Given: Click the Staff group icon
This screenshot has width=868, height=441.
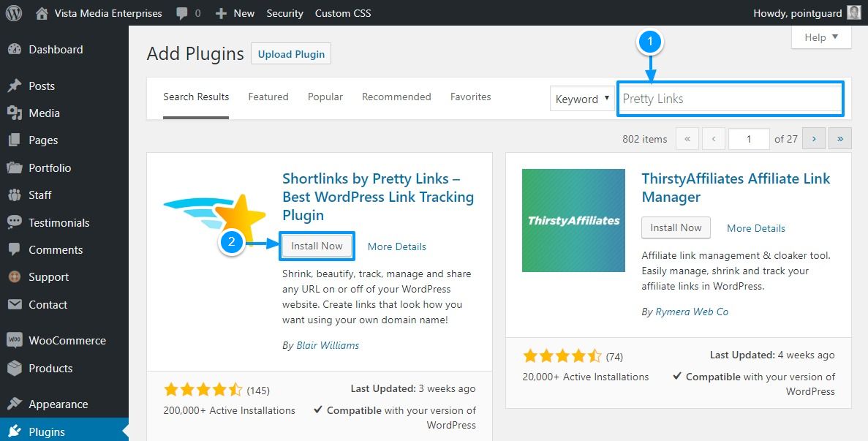Looking at the screenshot, I should pyautogui.click(x=15, y=195).
